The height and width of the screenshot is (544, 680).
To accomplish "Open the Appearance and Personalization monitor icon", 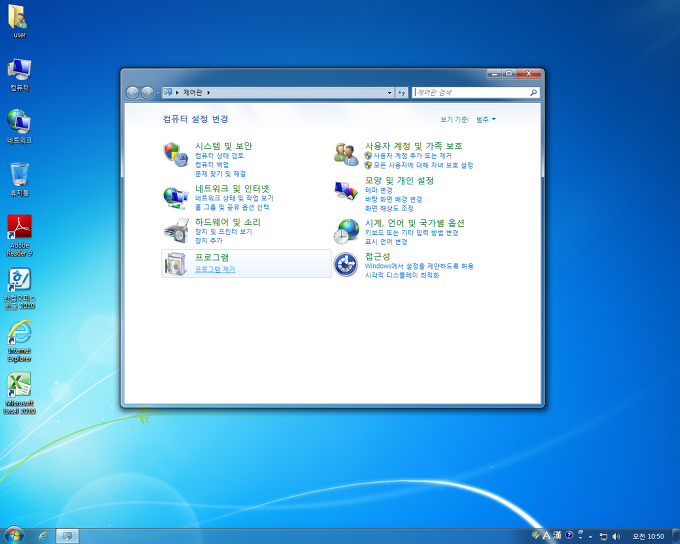I will 346,191.
